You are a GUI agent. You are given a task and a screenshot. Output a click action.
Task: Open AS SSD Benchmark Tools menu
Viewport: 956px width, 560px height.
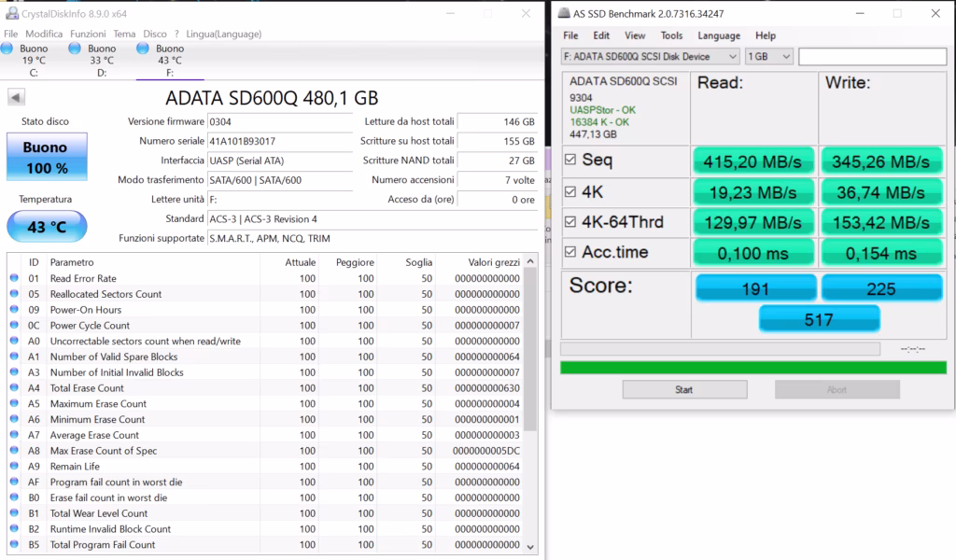tap(671, 36)
